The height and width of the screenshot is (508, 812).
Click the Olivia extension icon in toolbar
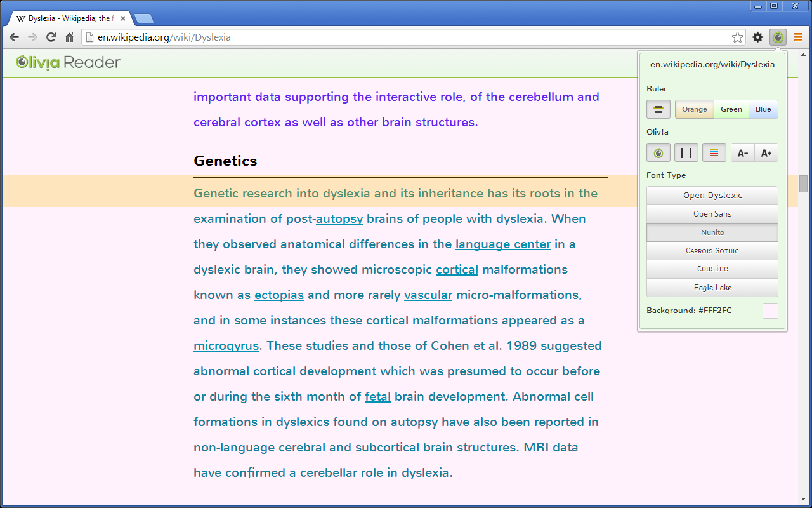pyautogui.click(x=778, y=37)
